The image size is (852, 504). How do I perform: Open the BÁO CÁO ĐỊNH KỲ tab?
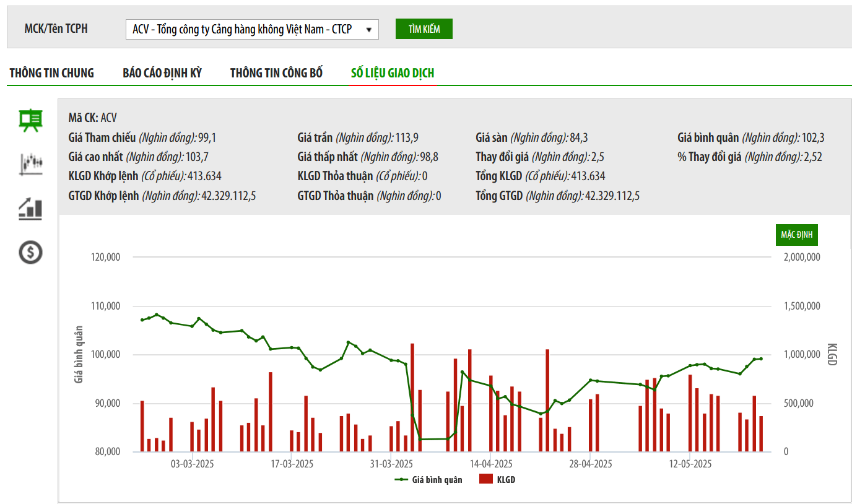pos(162,73)
